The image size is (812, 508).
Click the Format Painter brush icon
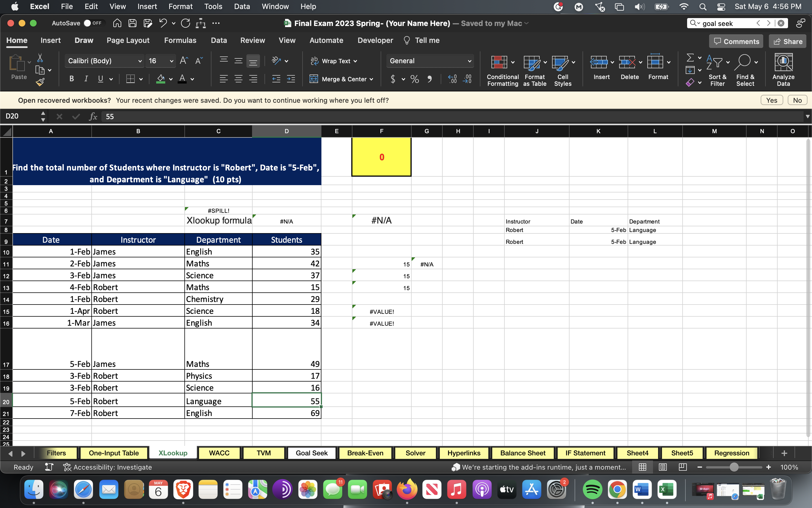tap(40, 82)
